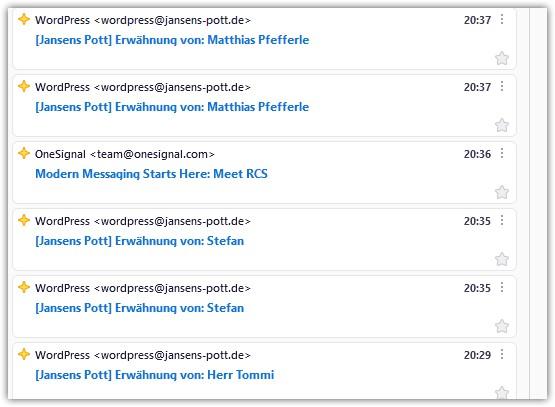Open more options for Herr Tommi email
This screenshot has width=555, height=407.
[x=502, y=354]
